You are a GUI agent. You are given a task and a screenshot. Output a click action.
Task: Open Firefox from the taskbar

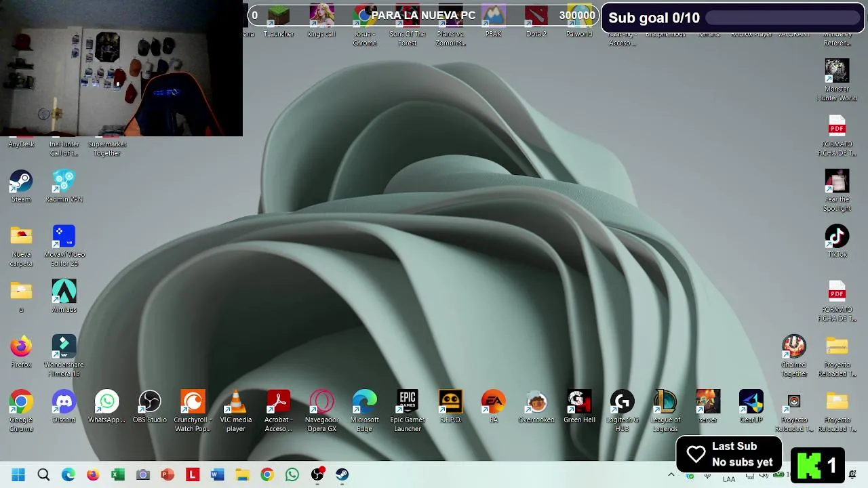coord(93,474)
